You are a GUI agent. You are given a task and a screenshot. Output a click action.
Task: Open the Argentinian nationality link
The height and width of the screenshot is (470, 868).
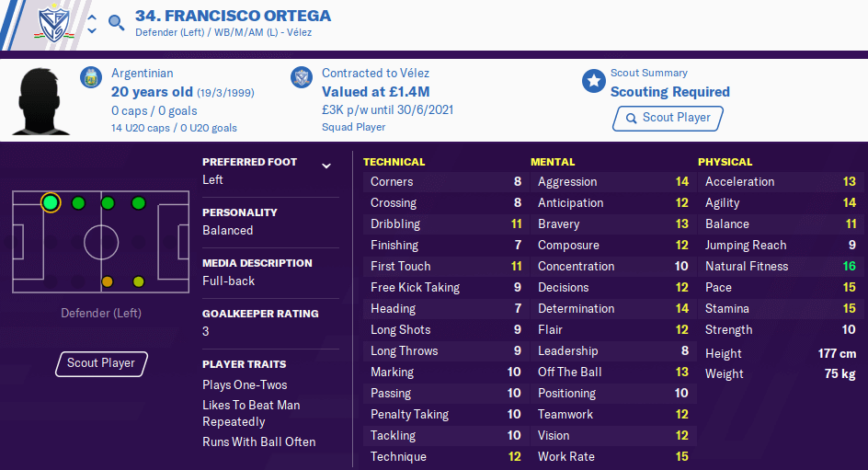click(143, 73)
